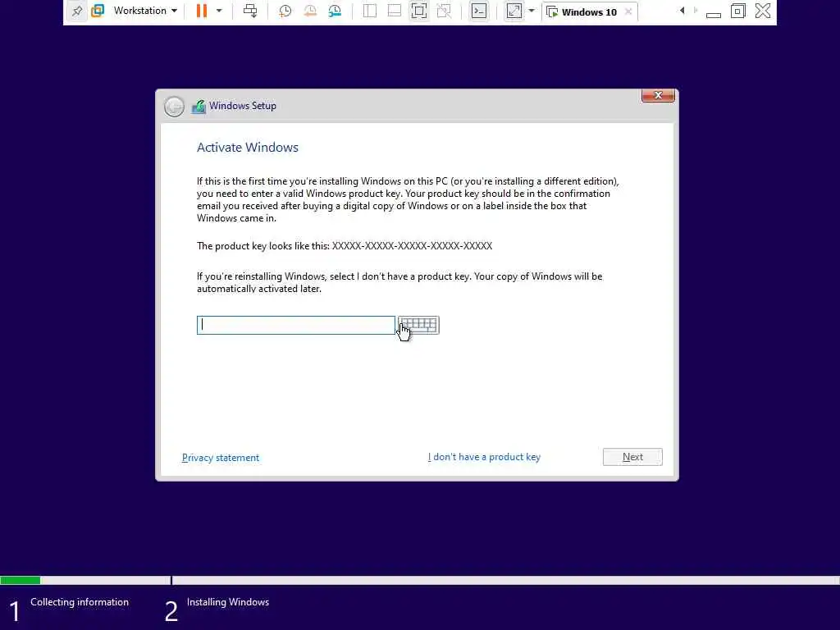Switch VM to full screen mode
This screenshot has width=840, height=630.
tap(419, 11)
